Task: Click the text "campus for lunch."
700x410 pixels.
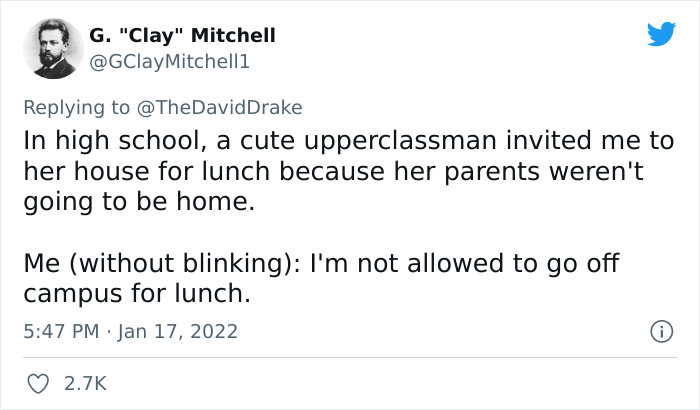Action: pos(136,294)
